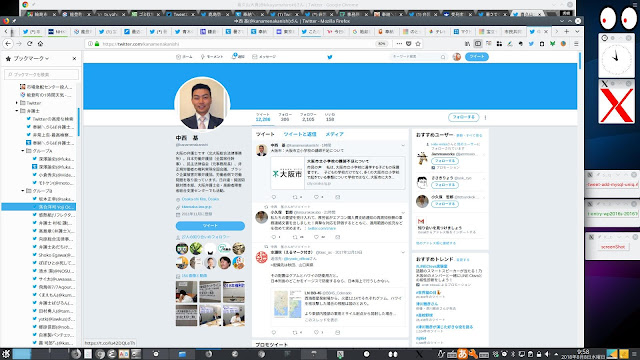Follow the first suggested user
The height and width of the screenshot is (360, 640).
click(x=444, y=161)
